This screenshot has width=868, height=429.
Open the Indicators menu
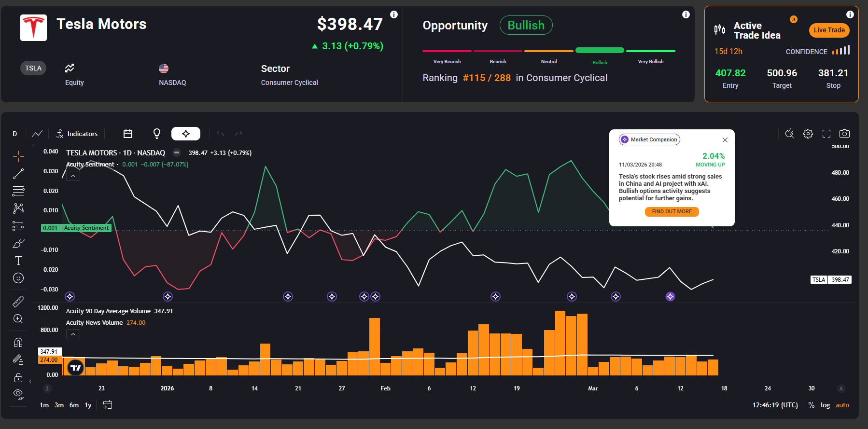pyautogui.click(x=77, y=134)
